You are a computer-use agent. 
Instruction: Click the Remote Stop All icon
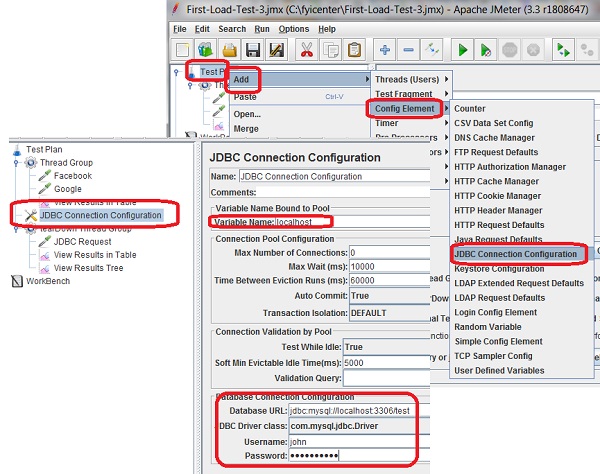587,50
